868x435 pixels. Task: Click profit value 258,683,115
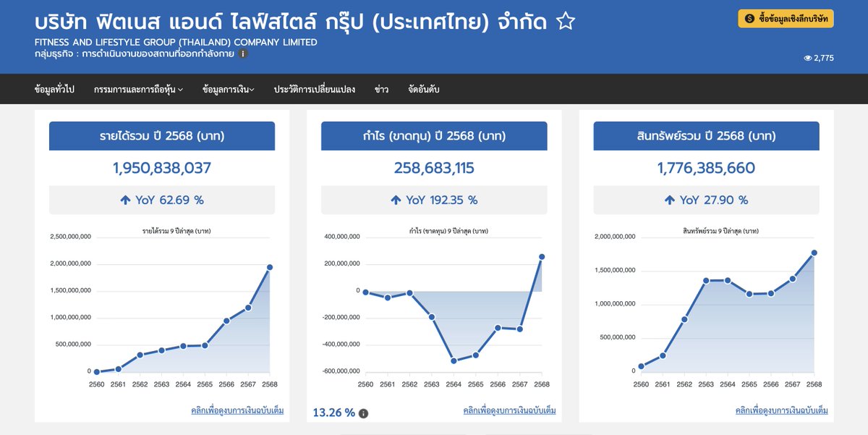click(434, 169)
